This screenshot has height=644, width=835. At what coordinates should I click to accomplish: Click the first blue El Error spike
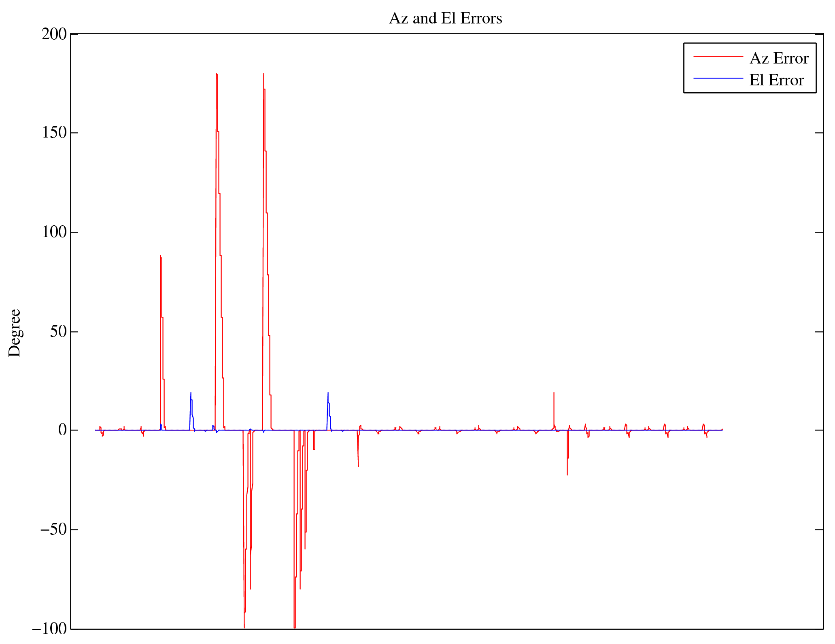pos(191,394)
